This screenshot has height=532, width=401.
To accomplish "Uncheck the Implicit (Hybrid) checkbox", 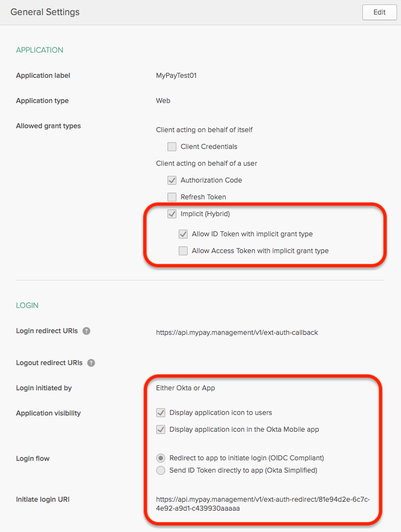I will tap(172, 214).
